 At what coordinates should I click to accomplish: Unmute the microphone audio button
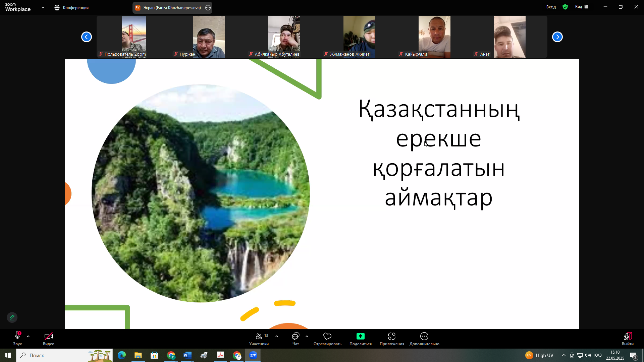coord(17,336)
